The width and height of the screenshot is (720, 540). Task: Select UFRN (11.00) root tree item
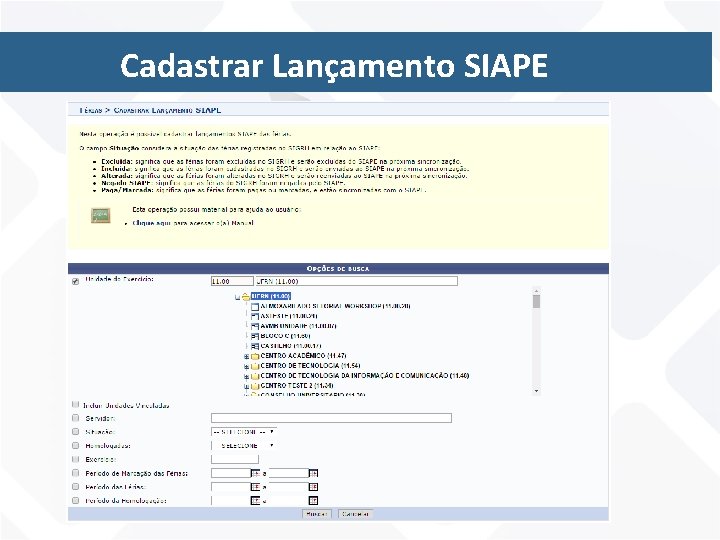271,296
